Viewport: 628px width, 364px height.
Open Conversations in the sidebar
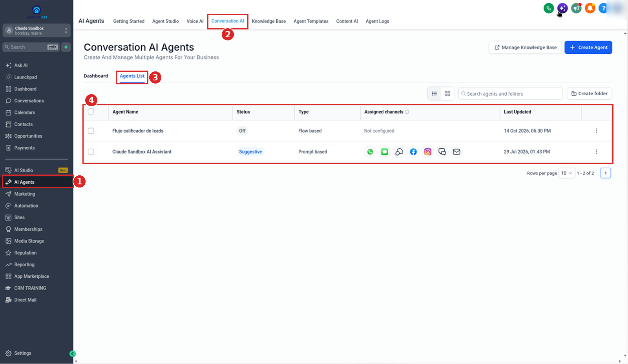29,101
